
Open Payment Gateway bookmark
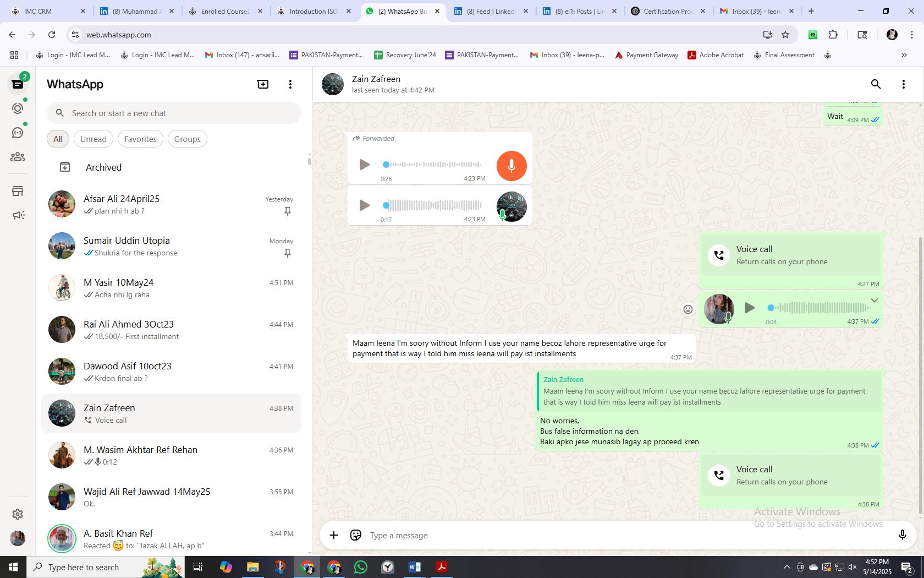[x=646, y=55]
